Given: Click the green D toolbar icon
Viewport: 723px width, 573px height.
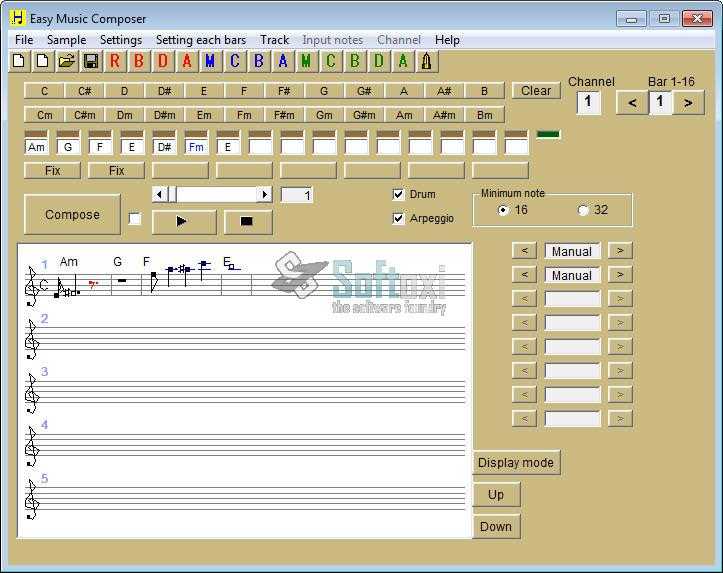Looking at the screenshot, I should tap(379, 61).
